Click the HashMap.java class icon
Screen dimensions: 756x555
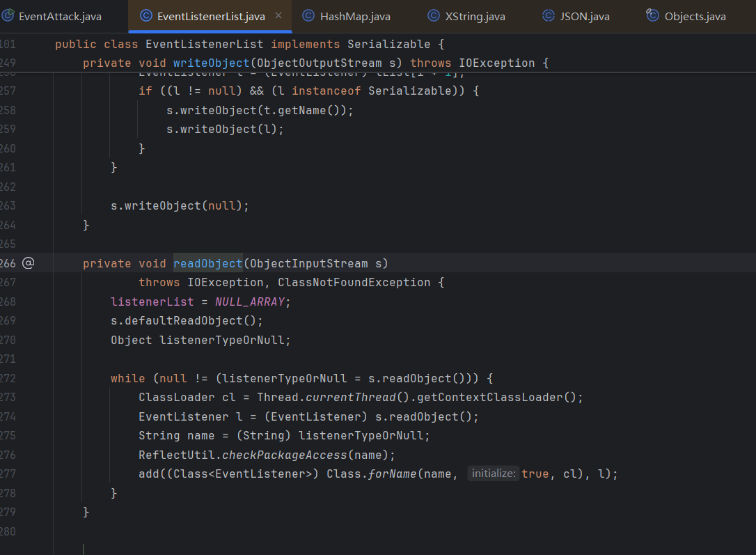[x=308, y=16]
